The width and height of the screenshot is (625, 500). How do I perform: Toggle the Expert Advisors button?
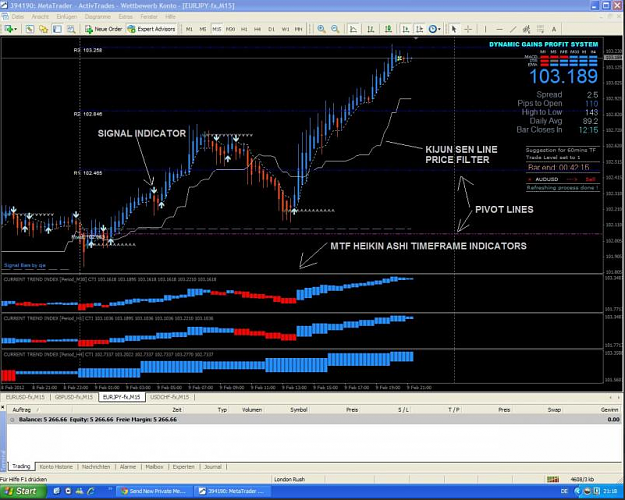coord(151,29)
